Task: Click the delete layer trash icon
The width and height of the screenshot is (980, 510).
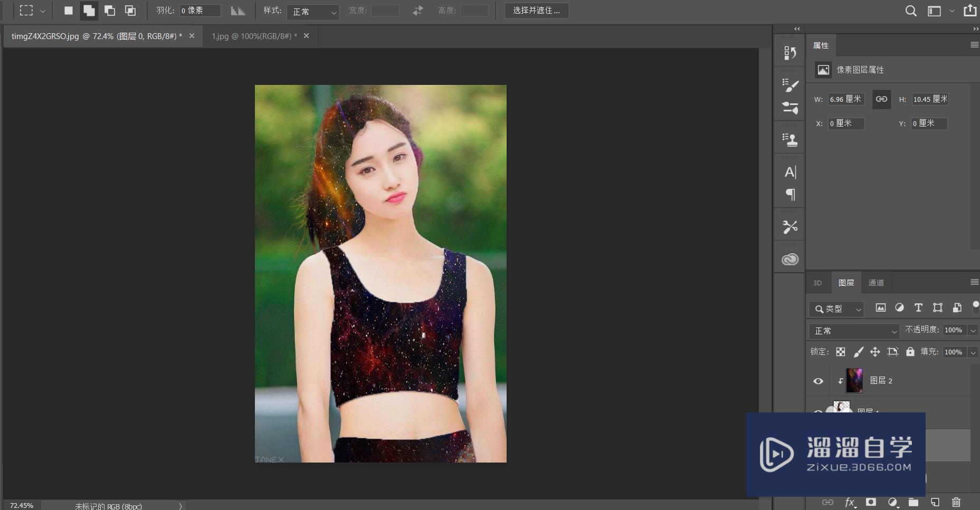Action: click(956, 502)
